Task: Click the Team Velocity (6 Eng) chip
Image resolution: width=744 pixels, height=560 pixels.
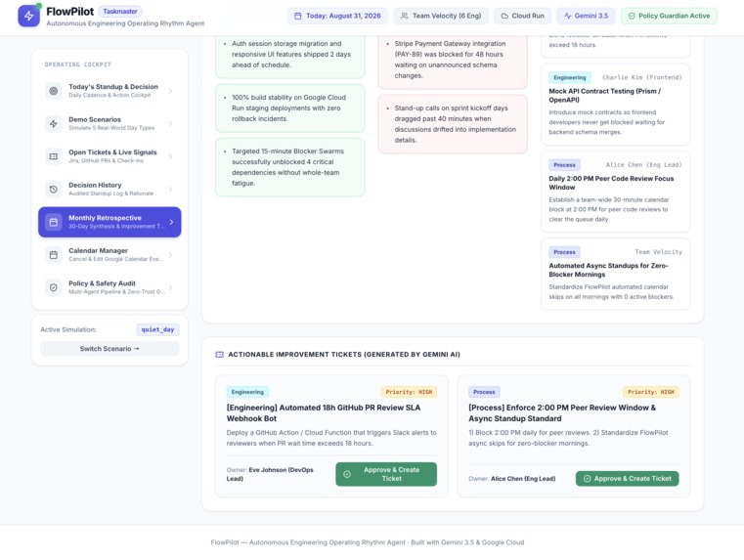Action: click(x=441, y=16)
